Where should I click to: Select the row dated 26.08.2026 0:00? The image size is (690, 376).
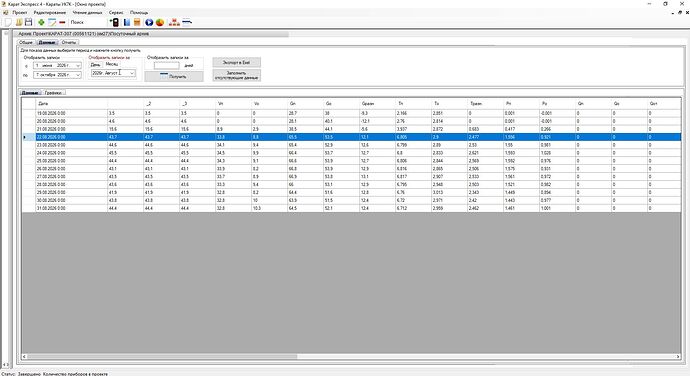click(351, 169)
